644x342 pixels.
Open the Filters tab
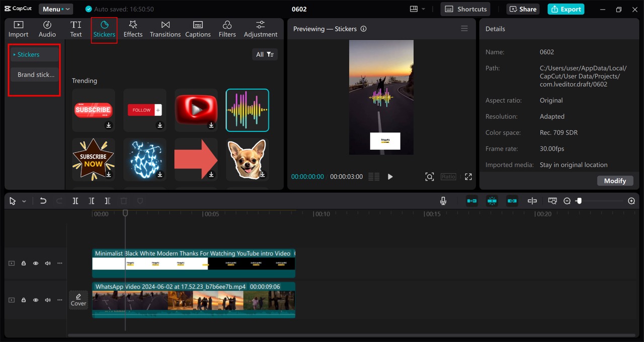(227, 29)
